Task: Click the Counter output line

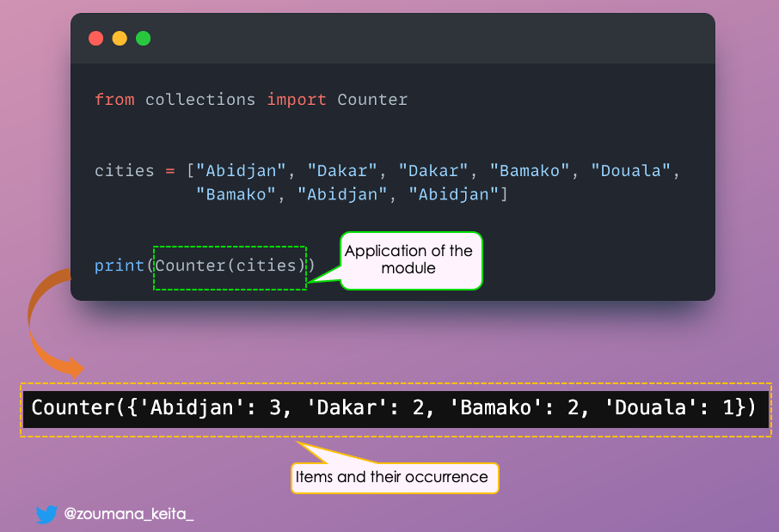Action: [393, 407]
